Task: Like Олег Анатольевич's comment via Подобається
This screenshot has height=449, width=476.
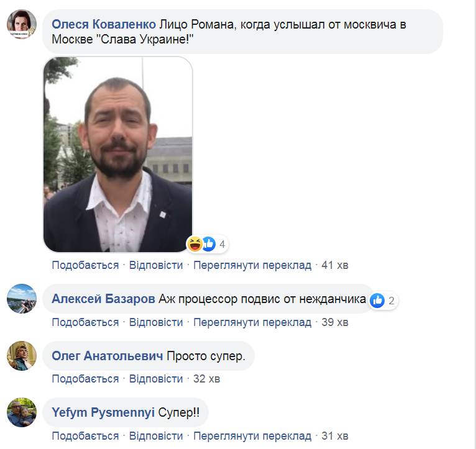Action: tap(85, 379)
